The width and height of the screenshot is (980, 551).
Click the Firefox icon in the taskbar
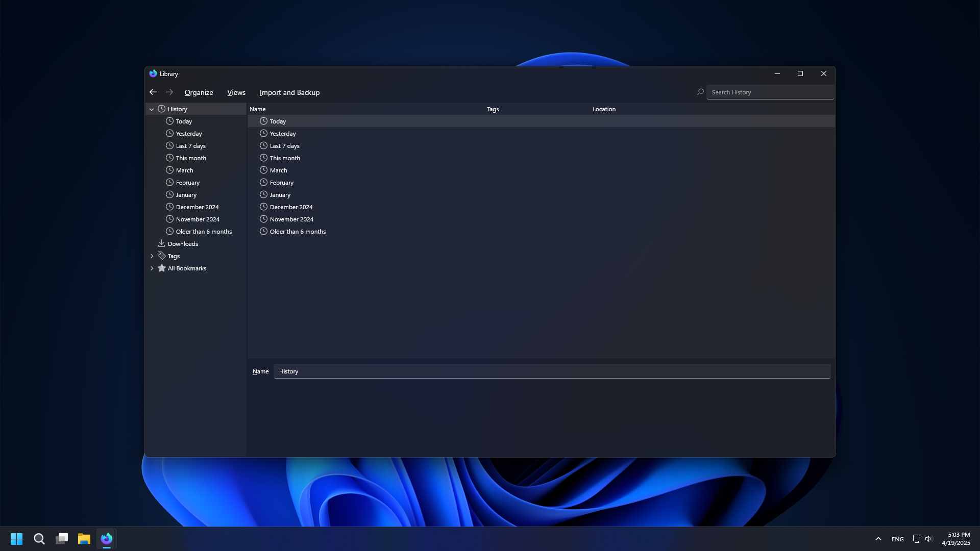[106, 539]
